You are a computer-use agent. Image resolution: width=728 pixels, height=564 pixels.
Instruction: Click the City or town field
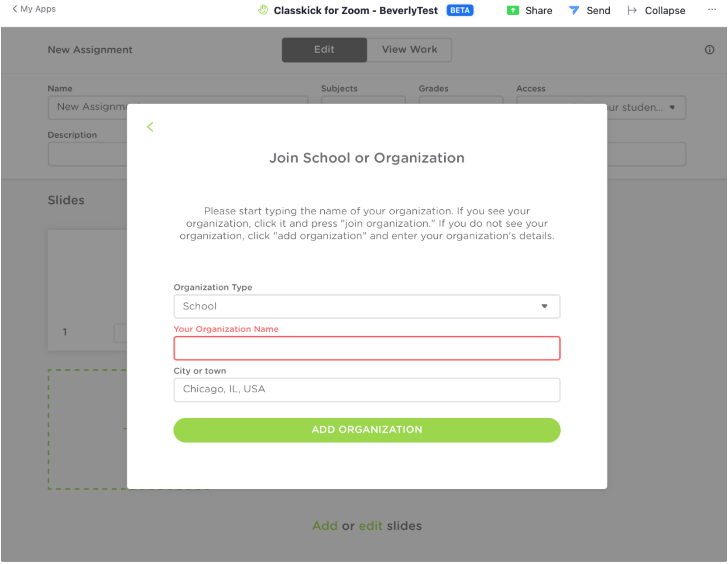coord(367,389)
